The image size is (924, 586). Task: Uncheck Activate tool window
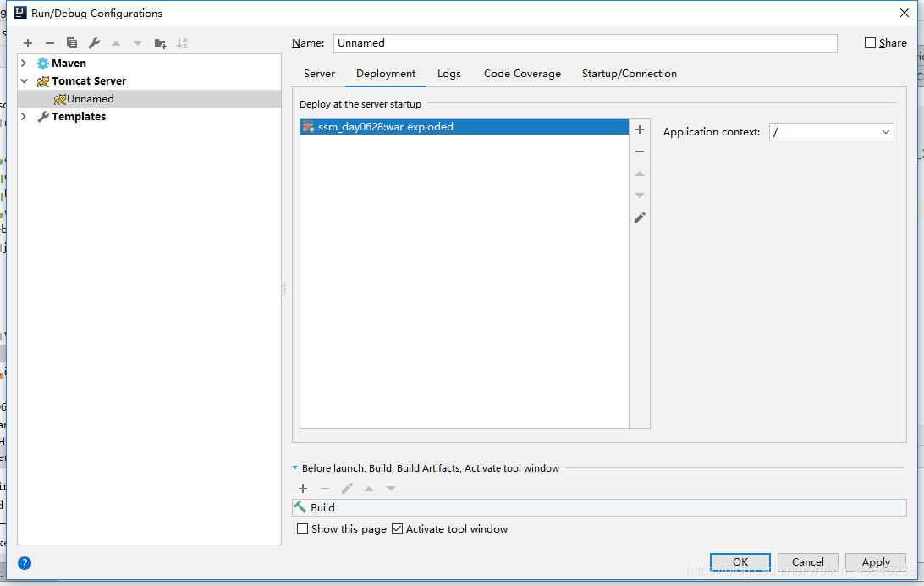pyautogui.click(x=397, y=528)
